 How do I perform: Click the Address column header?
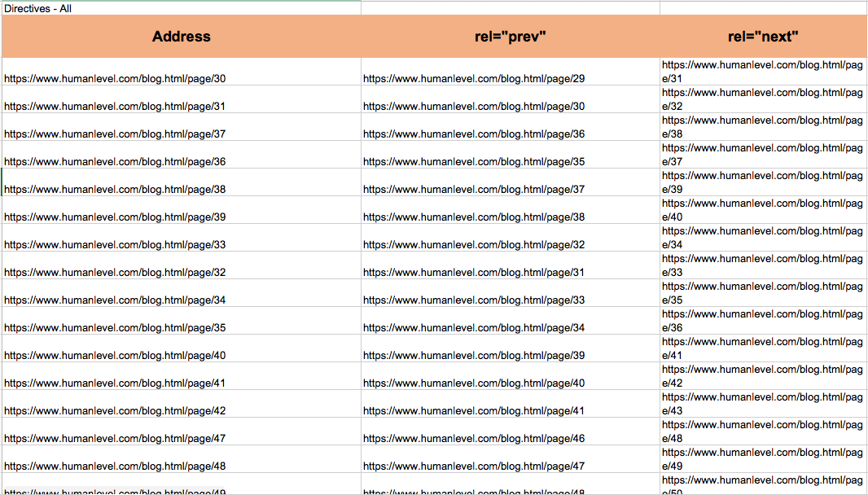click(x=181, y=37)
